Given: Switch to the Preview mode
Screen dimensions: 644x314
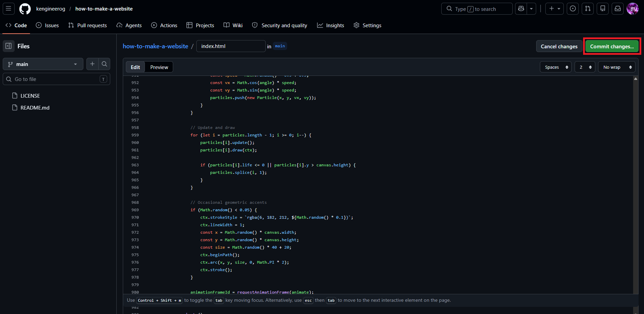Looking at the screenshot, I should click(159, 67).
